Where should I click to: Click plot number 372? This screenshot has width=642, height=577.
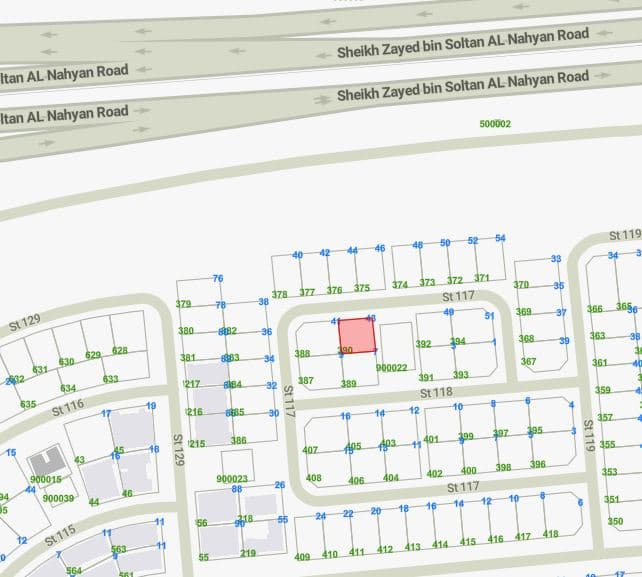tap(454, 280)
